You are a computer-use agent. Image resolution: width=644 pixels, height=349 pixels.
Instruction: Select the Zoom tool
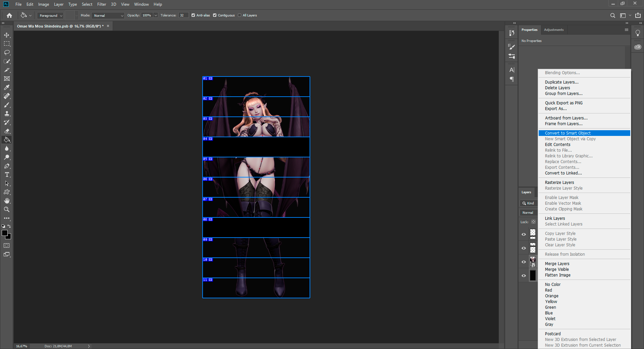coord(7,209)
